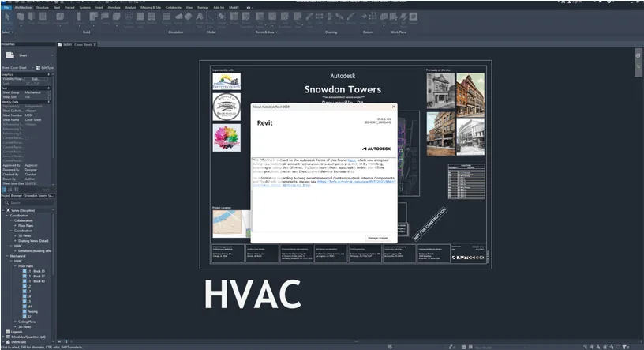Close the M000 - Cover Sheet tab
This screenshot has width=644, height=350.
95,45
